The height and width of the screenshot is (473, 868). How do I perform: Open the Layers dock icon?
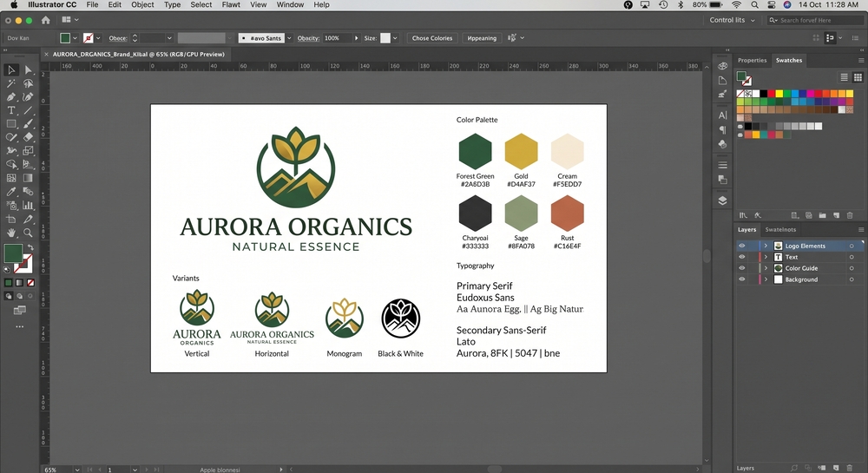[x=722, y=200]
